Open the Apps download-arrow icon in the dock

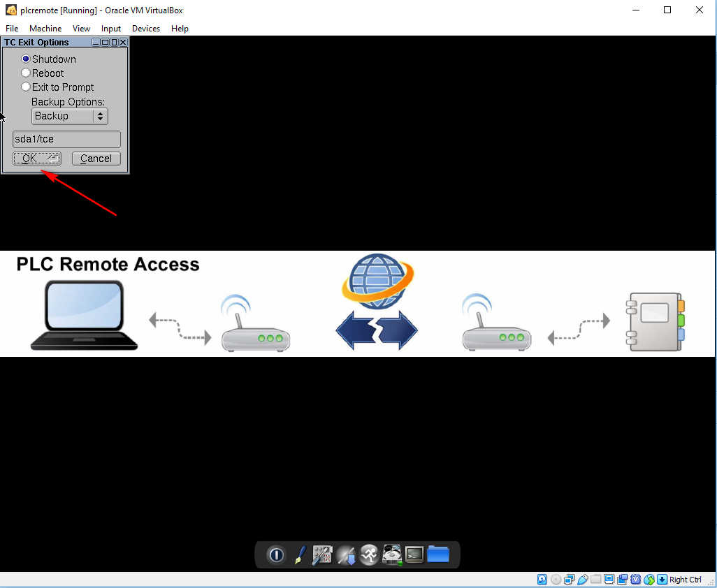click(x=346, y=555)
